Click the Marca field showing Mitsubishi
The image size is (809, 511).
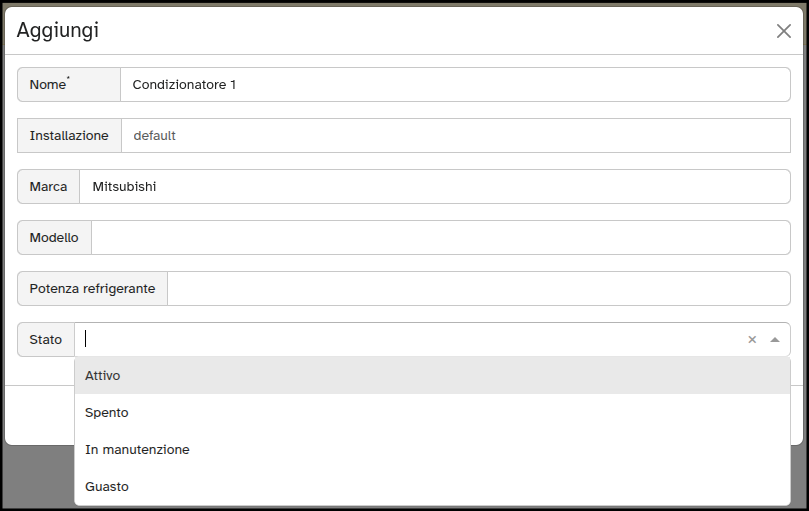(434, 187)
